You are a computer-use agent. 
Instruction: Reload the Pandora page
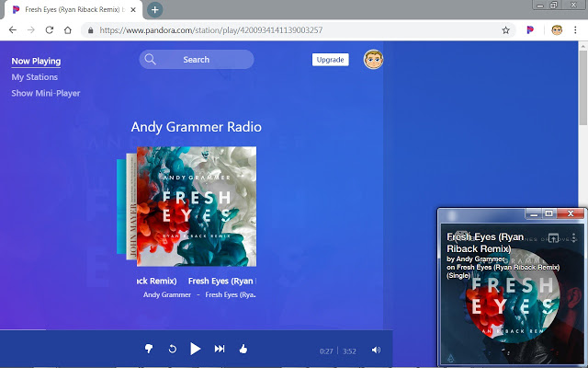point(50,30)
